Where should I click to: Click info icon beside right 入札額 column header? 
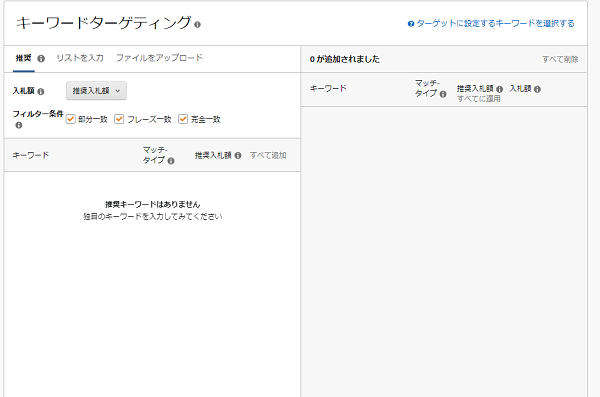pos(537,89)
